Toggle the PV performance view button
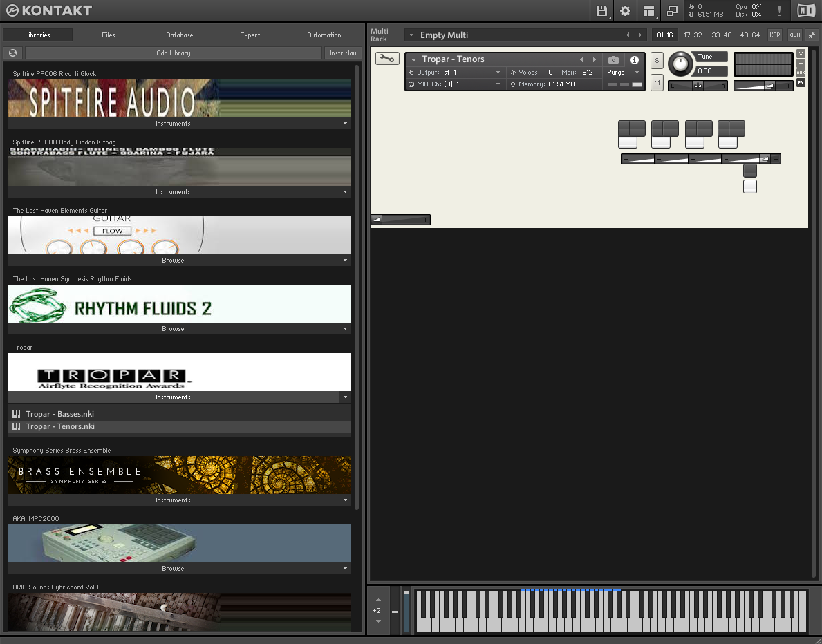 [x=801, y=82]
